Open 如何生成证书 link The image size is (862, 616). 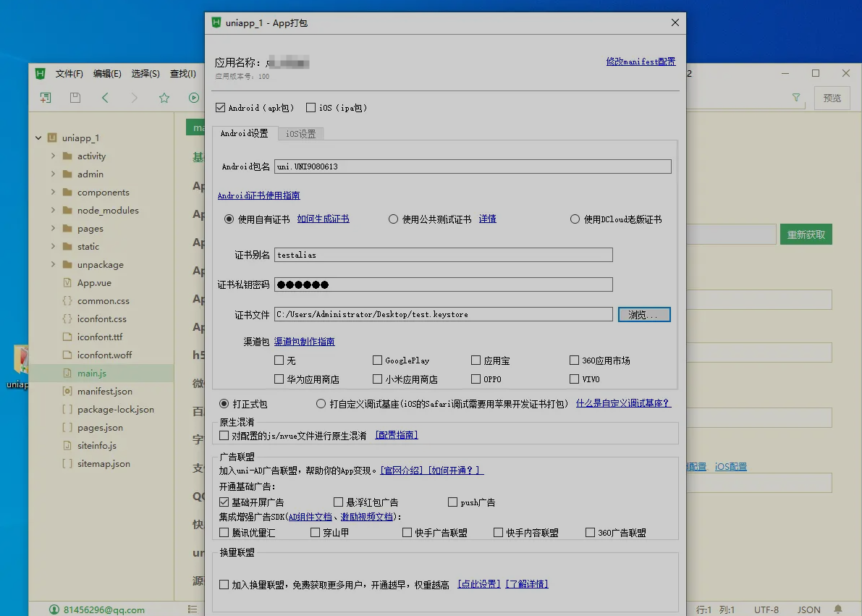[324, 219]
